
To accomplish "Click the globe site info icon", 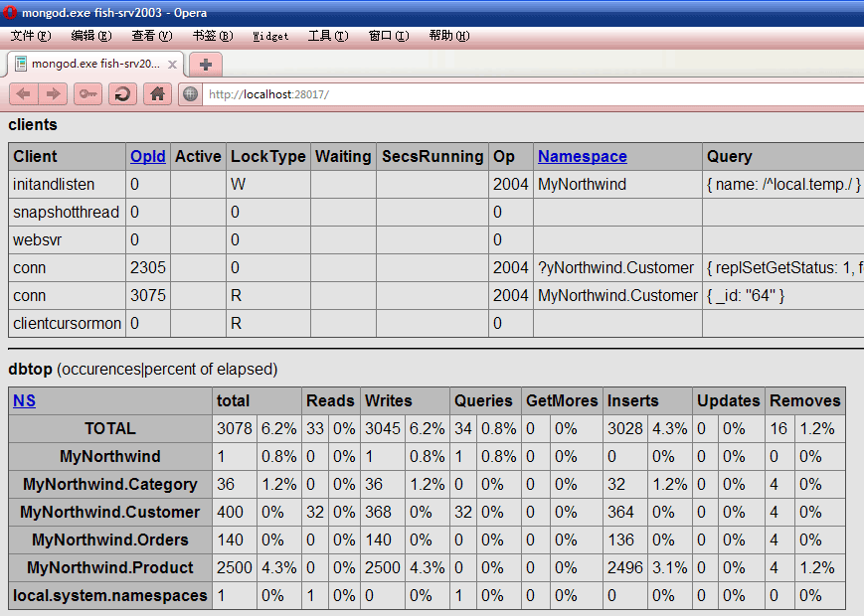I will [190, 94].
